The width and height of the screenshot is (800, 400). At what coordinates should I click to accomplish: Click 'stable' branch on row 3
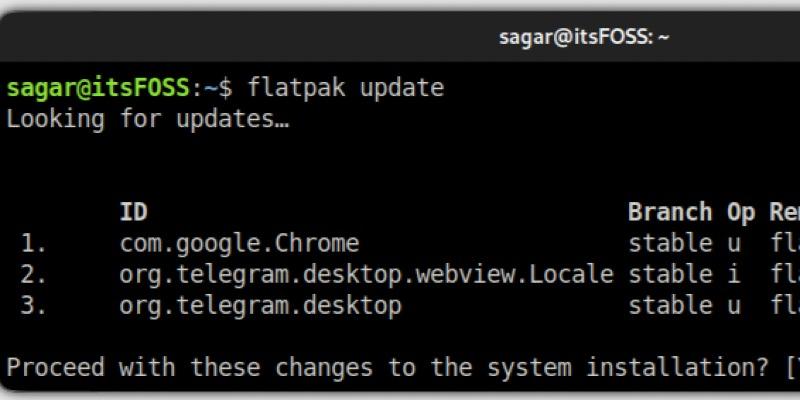(670, 306)
